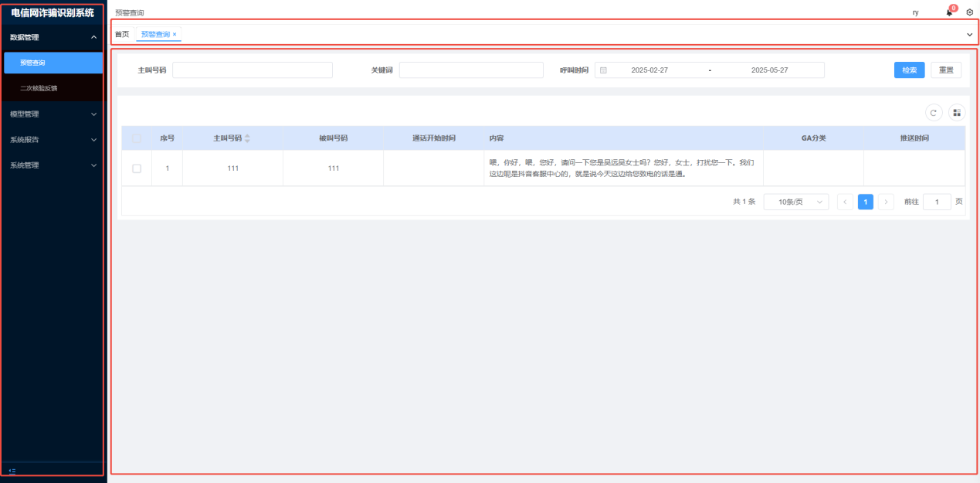
Task: Check the checkbox for row 1
Action: click(137, 168)
